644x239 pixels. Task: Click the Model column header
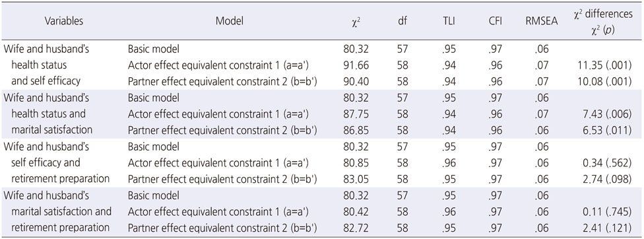[x=230, y=21]
